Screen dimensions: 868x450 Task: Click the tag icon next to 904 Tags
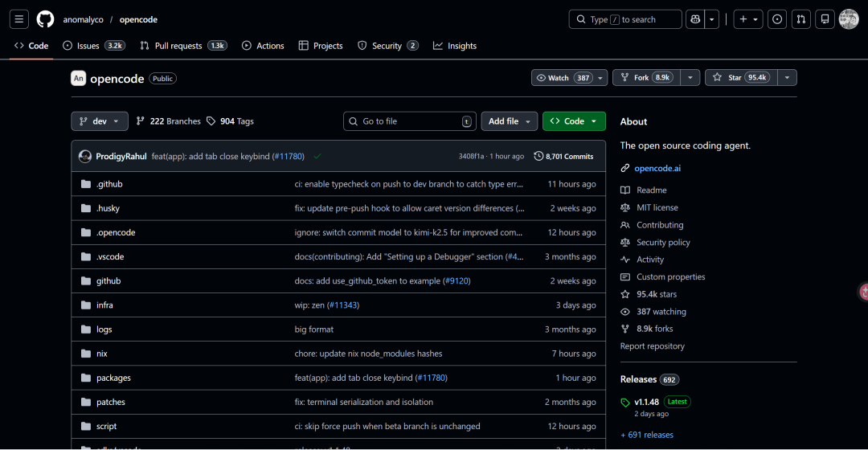(x=211, y=121)
